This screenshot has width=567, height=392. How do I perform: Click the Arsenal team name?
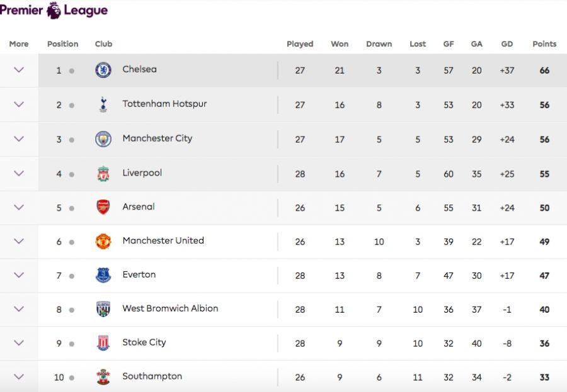139,206
